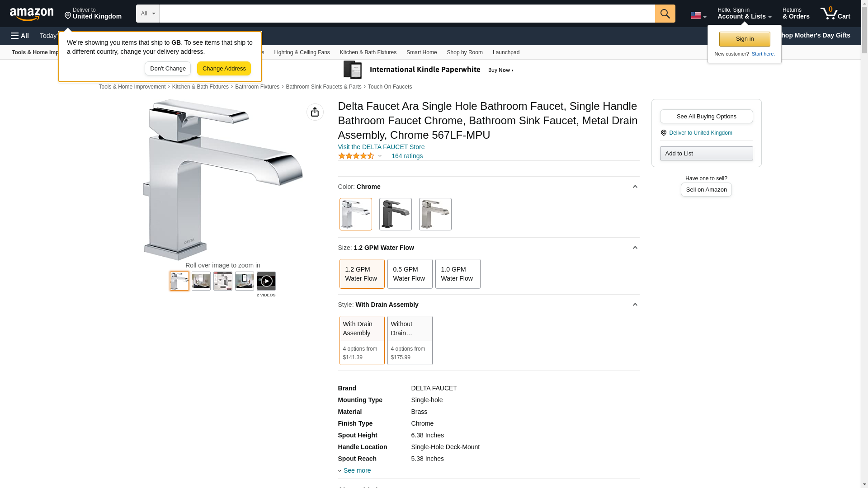
Task: Open Smart Home navigation item
Action: click(421, 52)
